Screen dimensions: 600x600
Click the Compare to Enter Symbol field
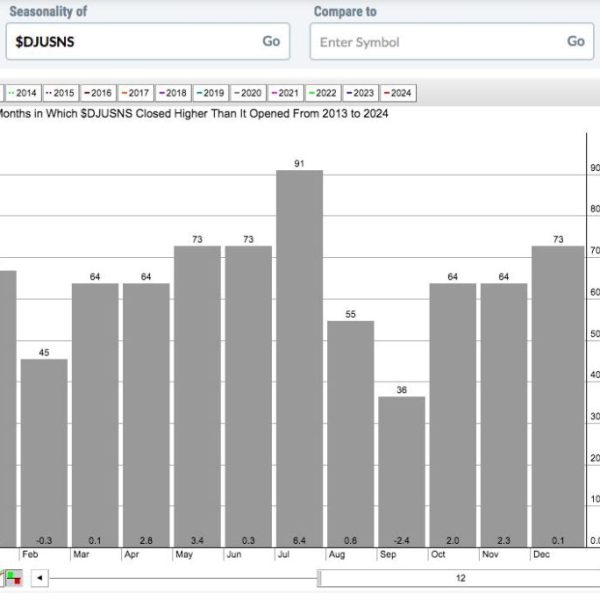pyautogui.click(x=452, y=41)
